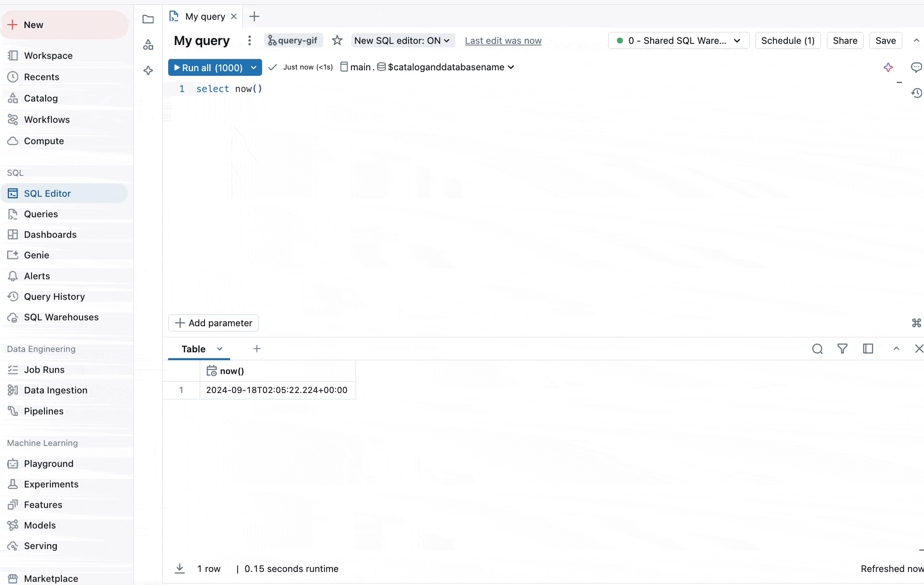924x585 pixels.
Task: Select the My query tab
Action: pos(204,17)
